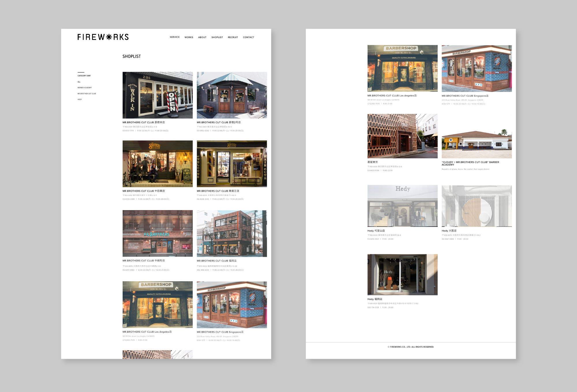Open the 福岡店 brick building photo
Viewport: 577px width, 392px height.
(x=232, y=233)
